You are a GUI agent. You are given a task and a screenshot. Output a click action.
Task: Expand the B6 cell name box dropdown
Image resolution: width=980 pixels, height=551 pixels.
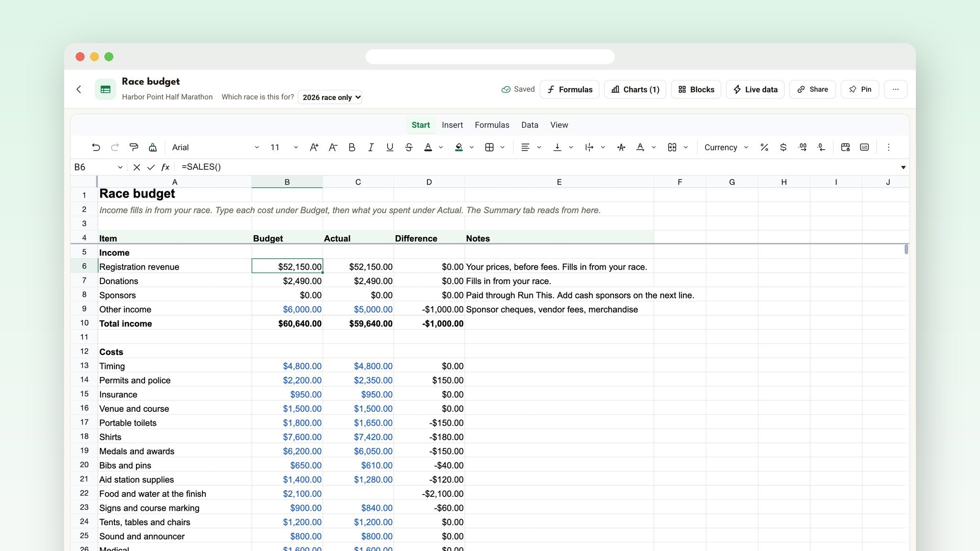pos(120,167)
